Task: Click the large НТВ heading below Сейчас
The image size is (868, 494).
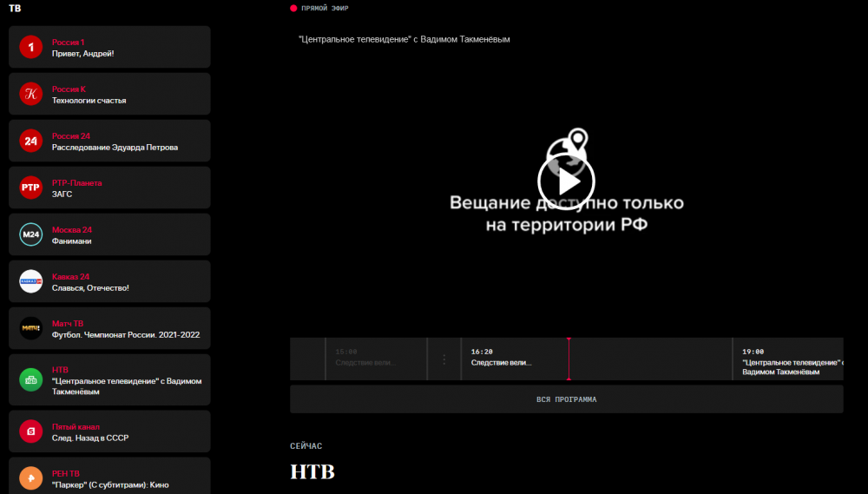Action: coord(312,471)
